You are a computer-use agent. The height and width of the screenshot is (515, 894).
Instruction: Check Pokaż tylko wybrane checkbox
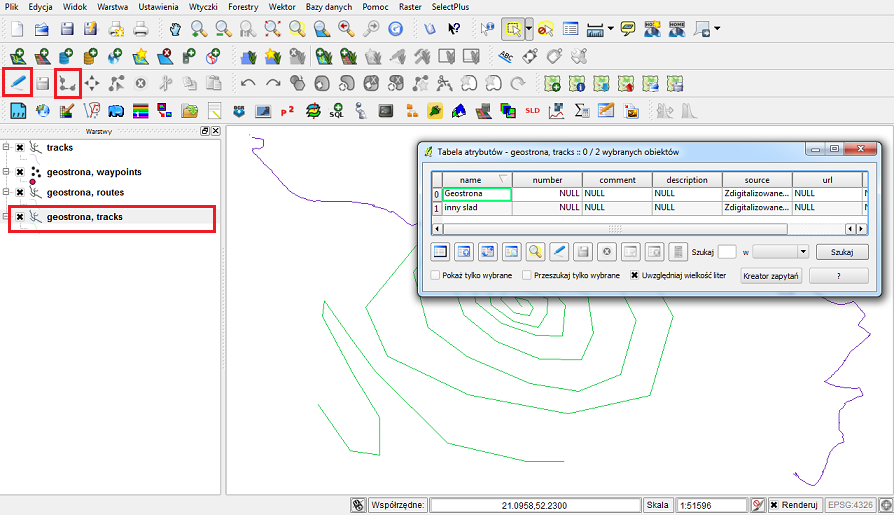[436, 275]
